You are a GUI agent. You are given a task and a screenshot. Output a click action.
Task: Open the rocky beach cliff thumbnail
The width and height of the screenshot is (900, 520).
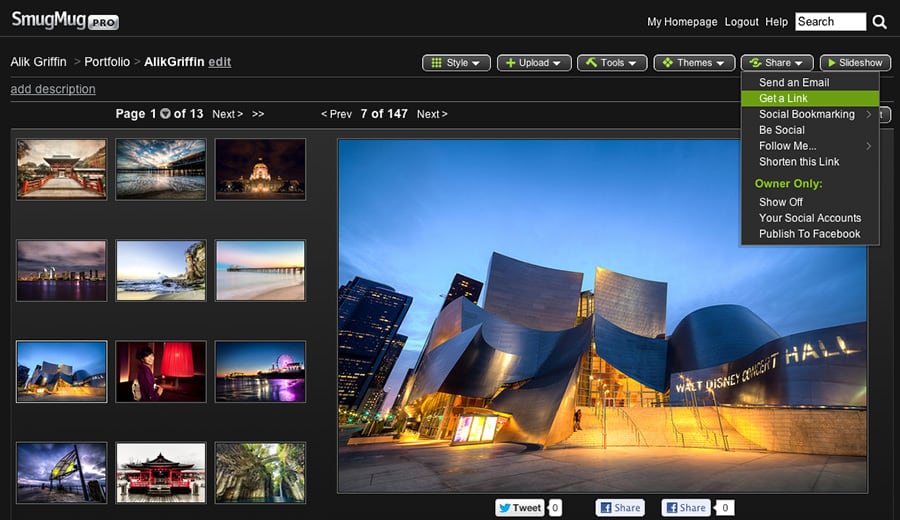point(161,270)
